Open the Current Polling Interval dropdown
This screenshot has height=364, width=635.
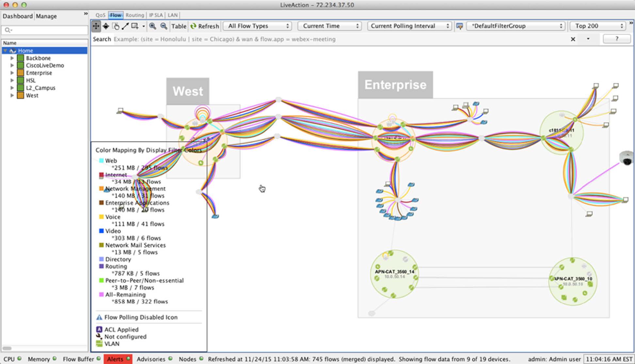tap(410, 26)
